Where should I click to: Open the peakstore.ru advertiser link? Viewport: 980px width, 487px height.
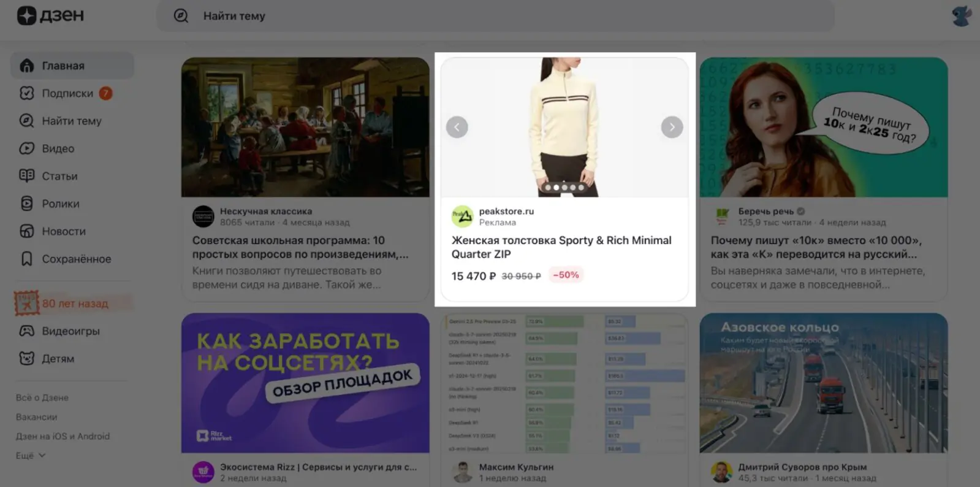point(506,211)
